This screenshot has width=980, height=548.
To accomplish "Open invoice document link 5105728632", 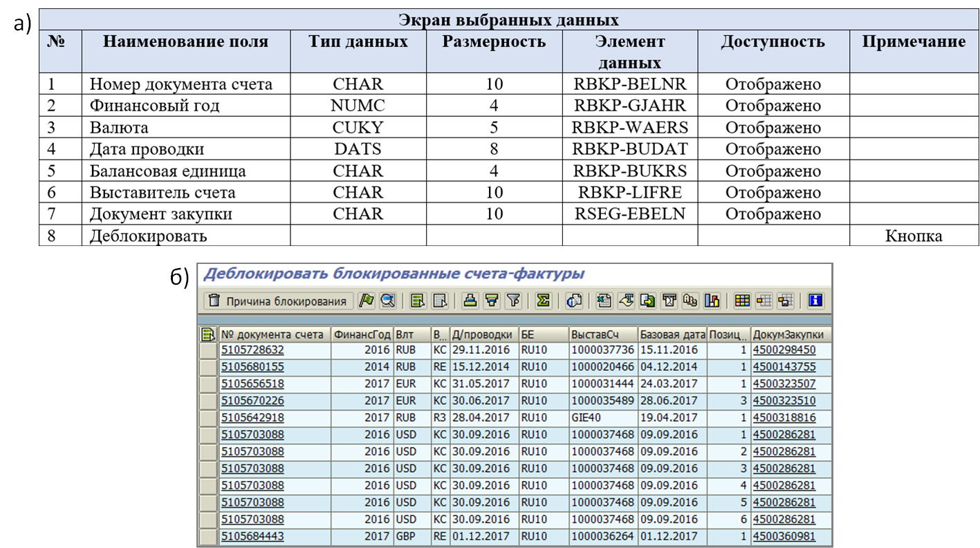I will (x=252, y=350).
